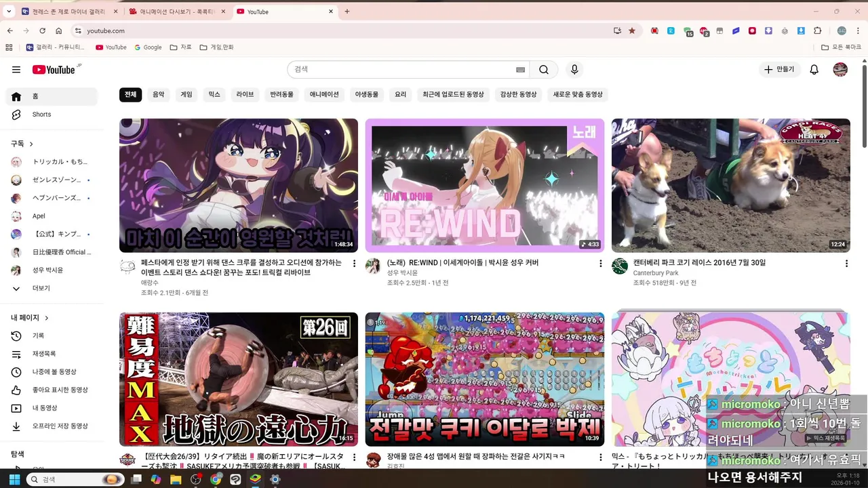Image resolution: width=868 pixels, height=488 pixels.
Task: Bookmark this page with star icon
Action: pos(632,30)
